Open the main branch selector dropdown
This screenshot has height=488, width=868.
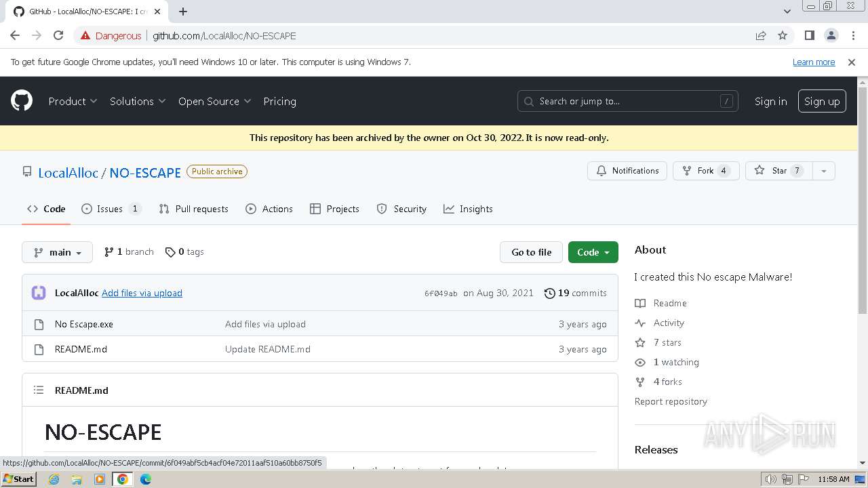57,252
